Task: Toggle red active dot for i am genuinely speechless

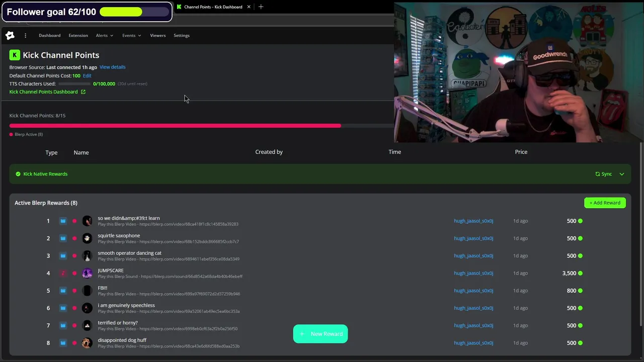Action: (74, 308)
